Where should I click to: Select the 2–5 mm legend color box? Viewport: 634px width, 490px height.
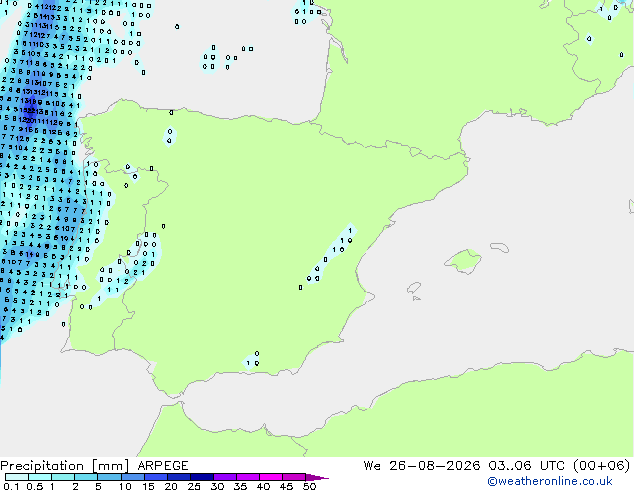click(x=86, y=477)
